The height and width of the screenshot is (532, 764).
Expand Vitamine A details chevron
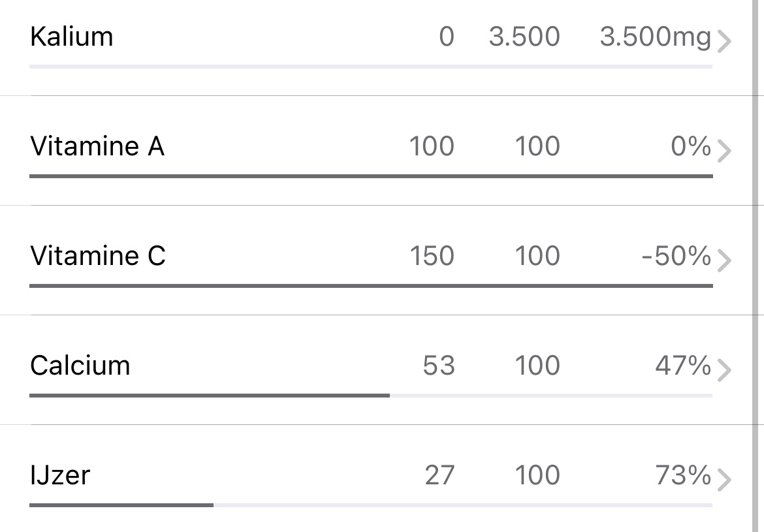(724, 151)
